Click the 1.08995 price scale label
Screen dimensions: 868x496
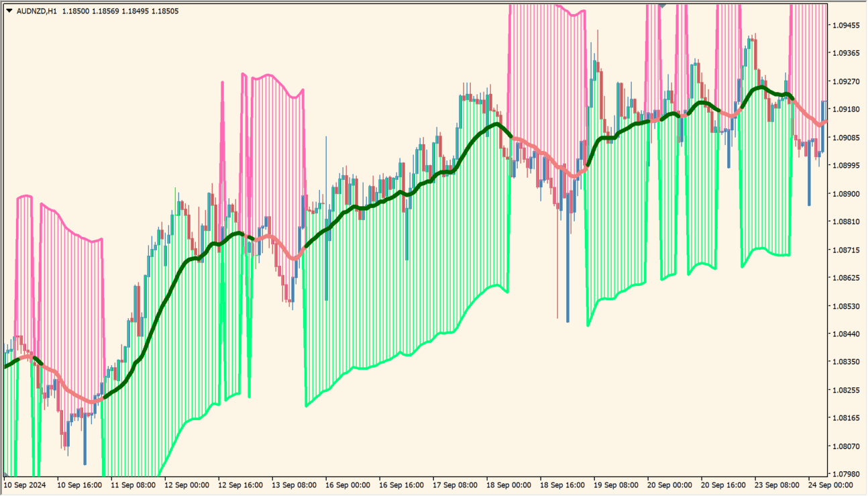coord(846,165)
